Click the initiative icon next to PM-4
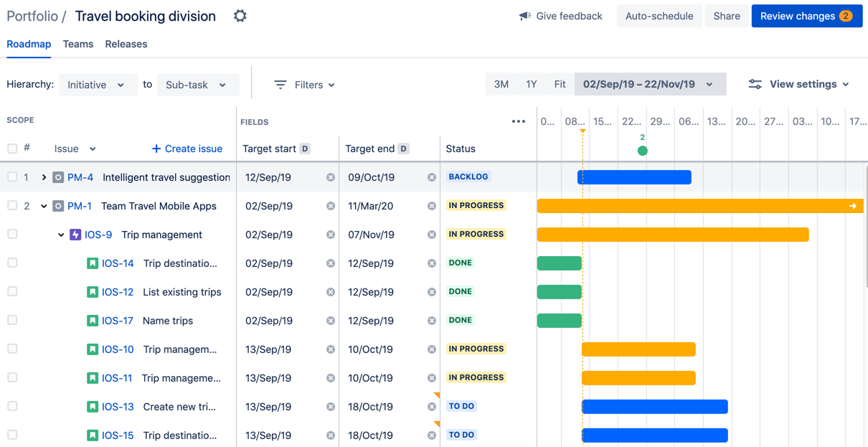Viewport: 868px width, 447px height. 58,177
